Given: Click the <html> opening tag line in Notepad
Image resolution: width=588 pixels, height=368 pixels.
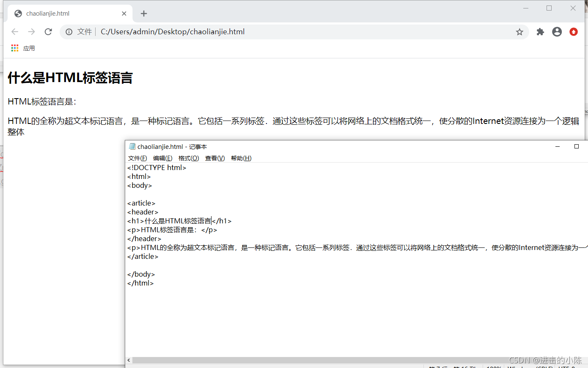Looking at the screenshot, I should pyautogui.click(x=139, y=176).
